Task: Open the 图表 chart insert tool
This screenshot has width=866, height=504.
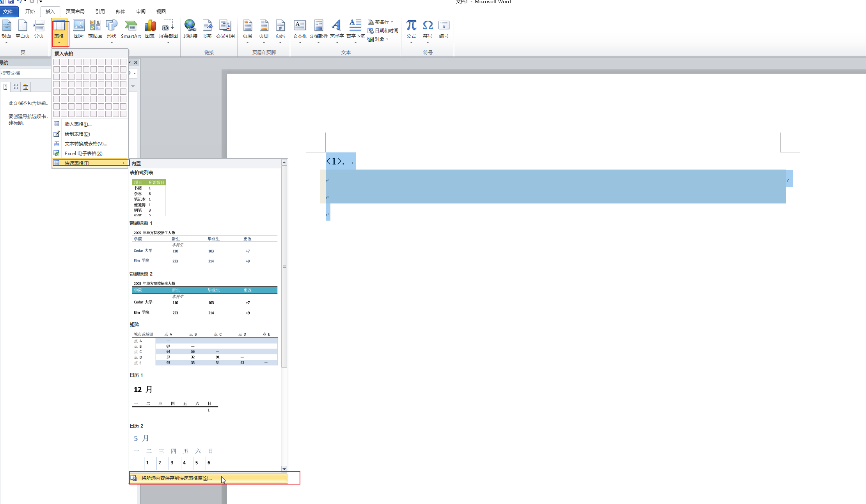Action: click(150, 29)
